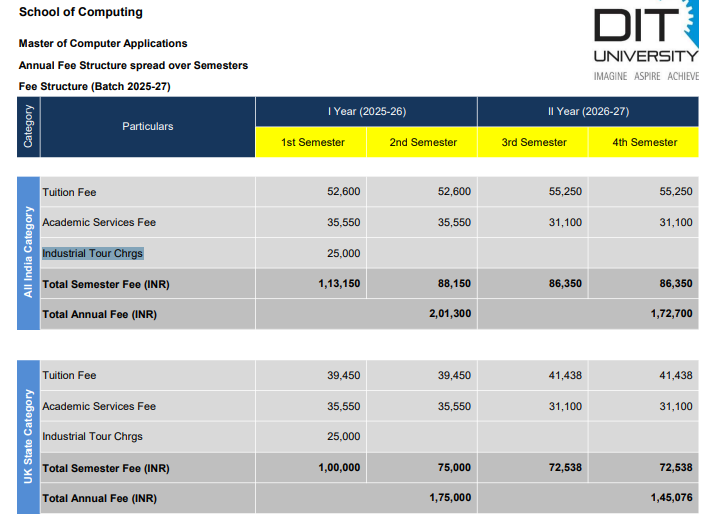Select the "II Year (2026-27)" header cell

[x=588, y=111]
